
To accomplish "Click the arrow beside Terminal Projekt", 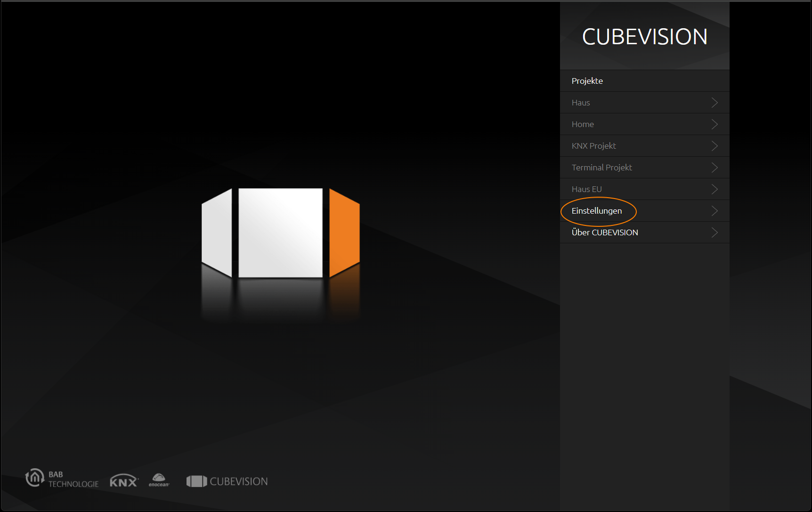I will point(715,168).
